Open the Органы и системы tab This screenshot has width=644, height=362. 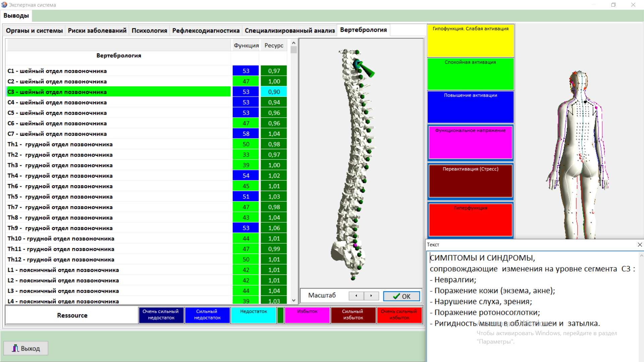pyautogui.click(x=34, y=31)
